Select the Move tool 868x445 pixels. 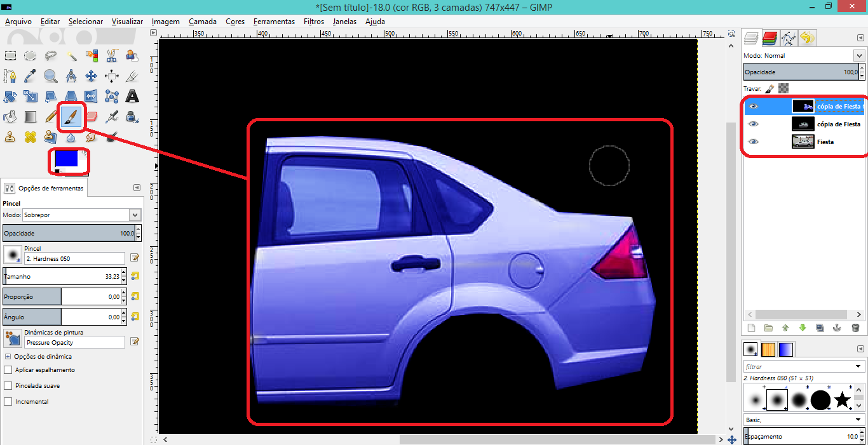coord(92,76)
